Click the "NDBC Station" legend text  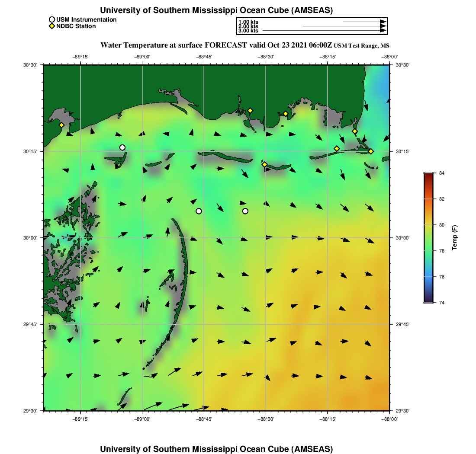76,26
